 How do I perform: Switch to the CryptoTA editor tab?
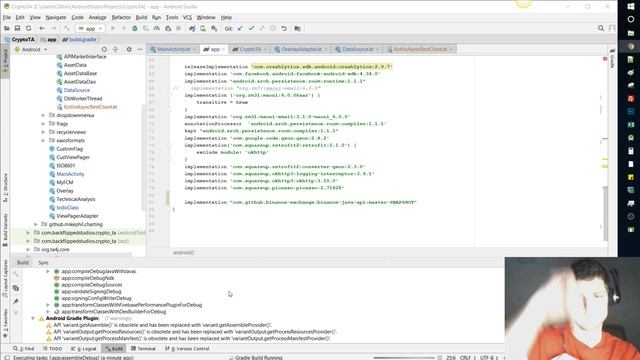(x=250, y=49)
